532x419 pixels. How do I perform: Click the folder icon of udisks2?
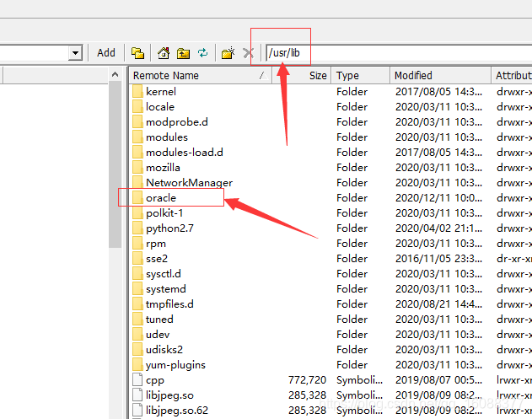(x=137, y=350)
